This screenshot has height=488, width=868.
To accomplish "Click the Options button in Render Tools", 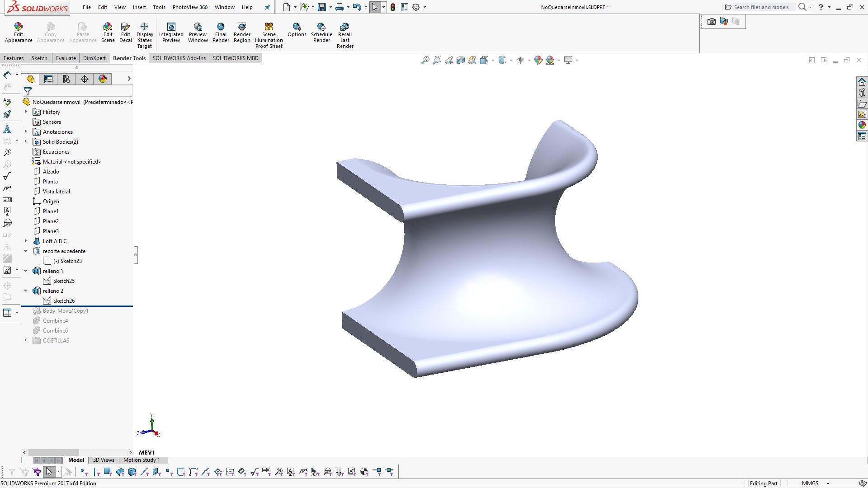I will coord(297,32).
